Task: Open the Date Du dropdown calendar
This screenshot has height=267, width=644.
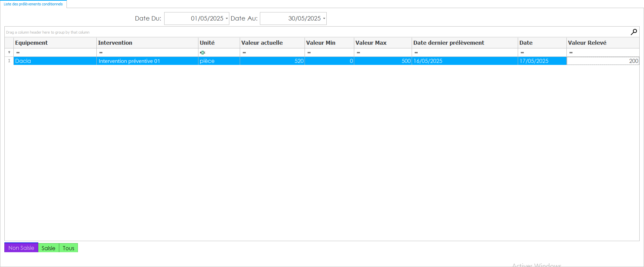Action: click(x=227, y=18)
